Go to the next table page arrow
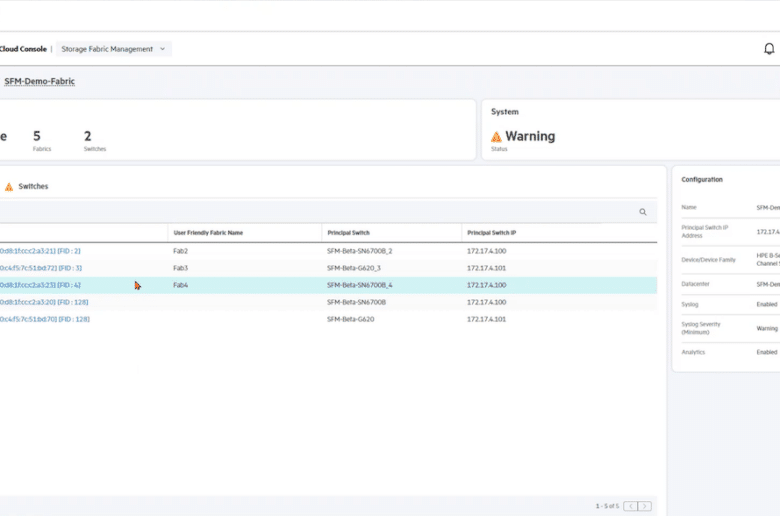780x516 pixels. click(x=644, y=506)
